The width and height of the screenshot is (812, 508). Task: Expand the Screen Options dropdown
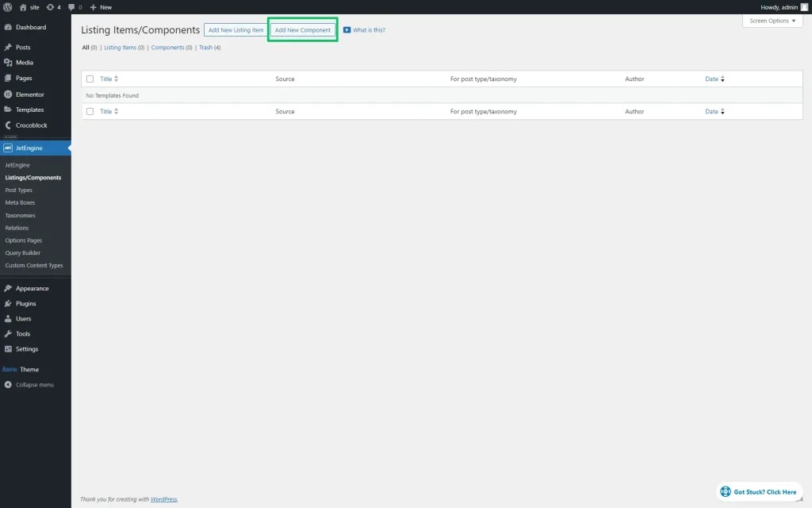pos(772,21)
